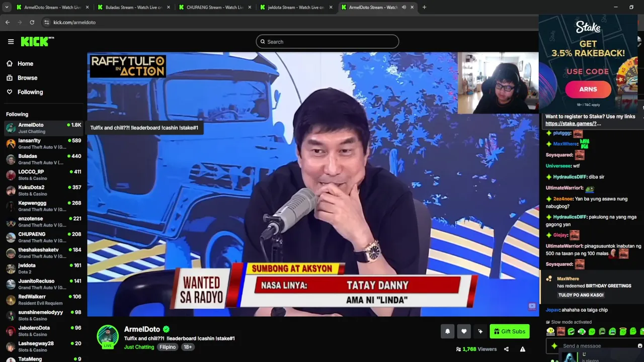
Task: Open the emoji picker in chat input
Action: 639,346
